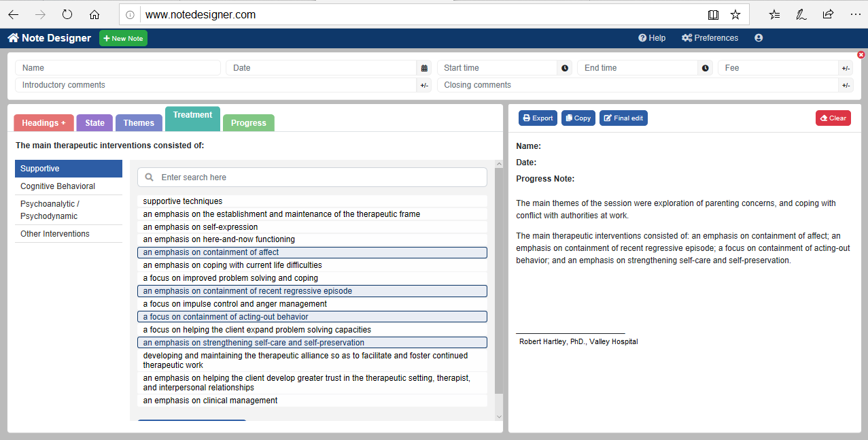
Task: Show site information next to the URL
Action: (x=131, y=15)
